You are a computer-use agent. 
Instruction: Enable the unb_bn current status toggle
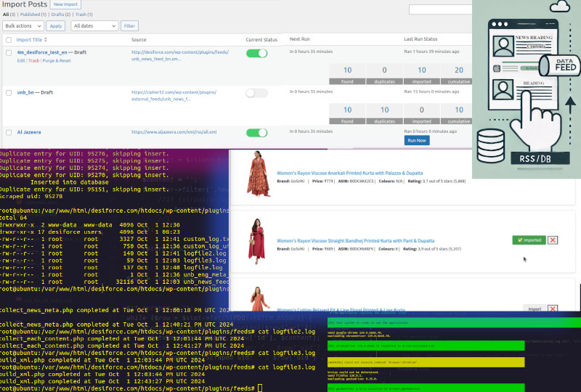click(x=256, y=93)
